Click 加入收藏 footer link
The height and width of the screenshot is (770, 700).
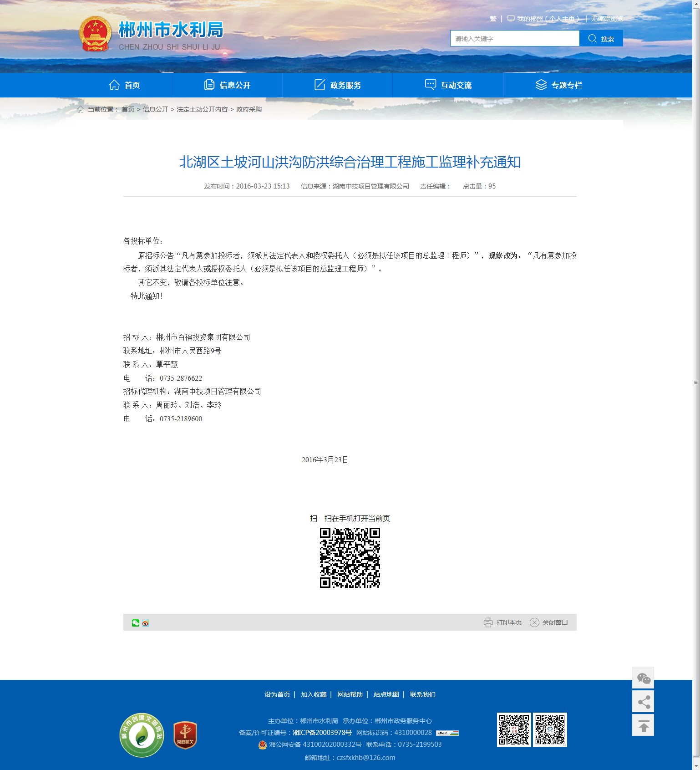(x=314, y=694)
